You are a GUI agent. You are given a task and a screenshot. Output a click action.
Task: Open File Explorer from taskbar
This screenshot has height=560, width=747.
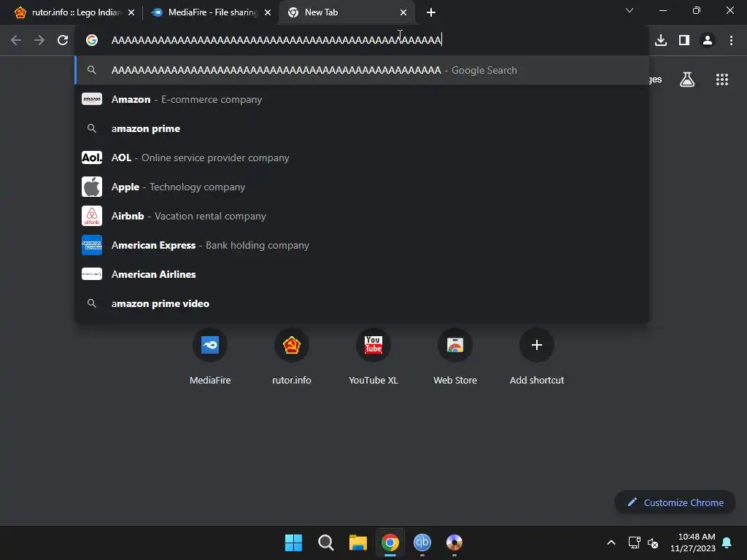click(357, 542)
